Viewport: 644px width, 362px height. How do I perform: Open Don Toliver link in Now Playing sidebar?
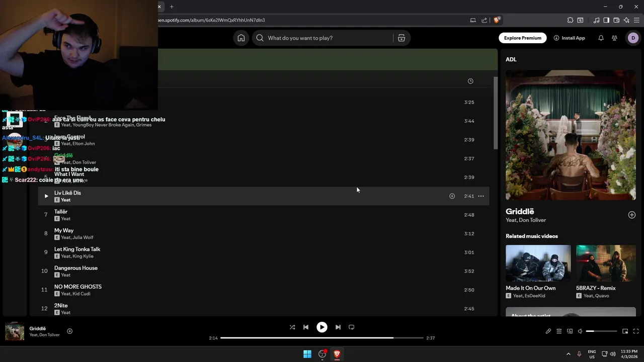pos(533,220)
